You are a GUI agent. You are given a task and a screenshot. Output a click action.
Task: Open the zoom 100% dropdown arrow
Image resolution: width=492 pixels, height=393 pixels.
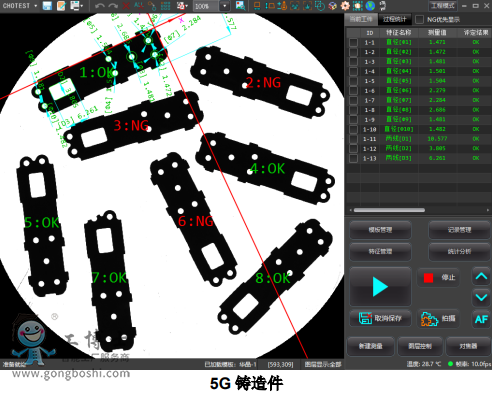point(225,6)
